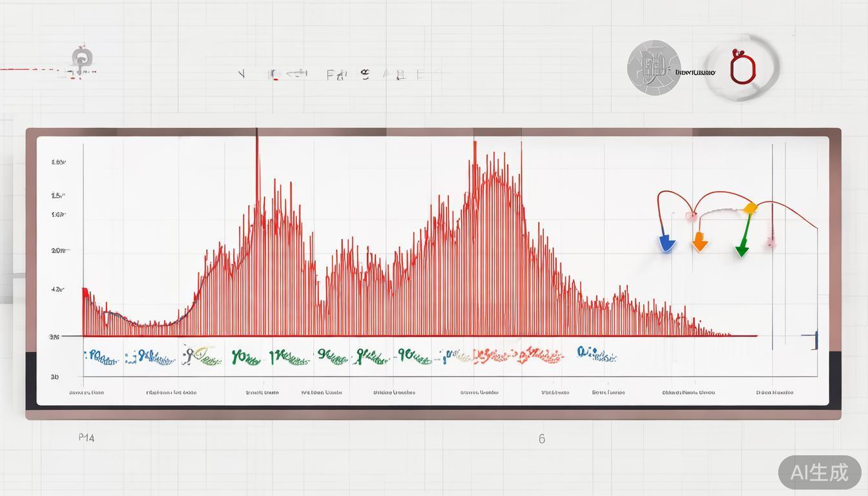Image resolution: width=868 pixels, height=496 pixels.
Task: Click the "AI生成" watermark badge
Action: (819, 472)
